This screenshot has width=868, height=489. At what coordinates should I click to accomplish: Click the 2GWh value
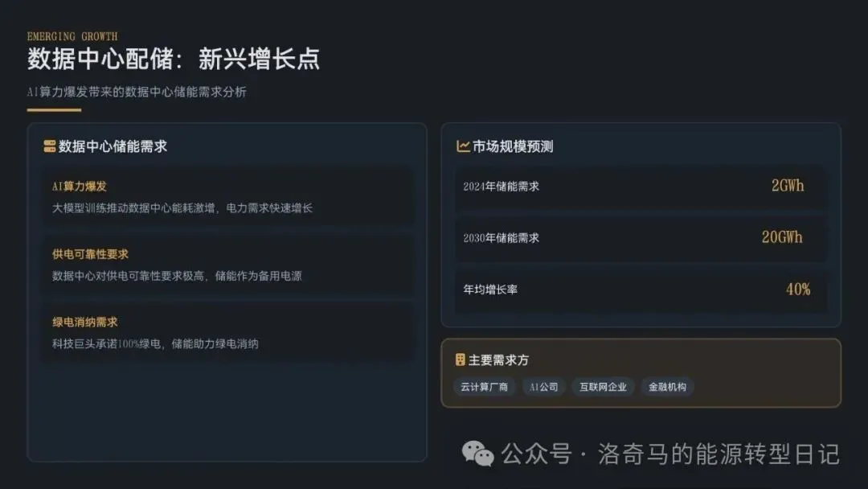[787, 186]
